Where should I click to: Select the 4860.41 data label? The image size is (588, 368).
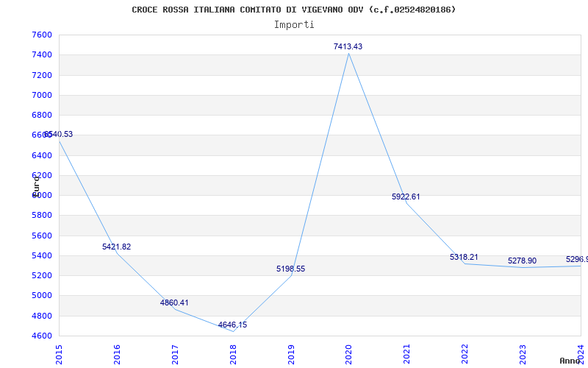point(174,302)
